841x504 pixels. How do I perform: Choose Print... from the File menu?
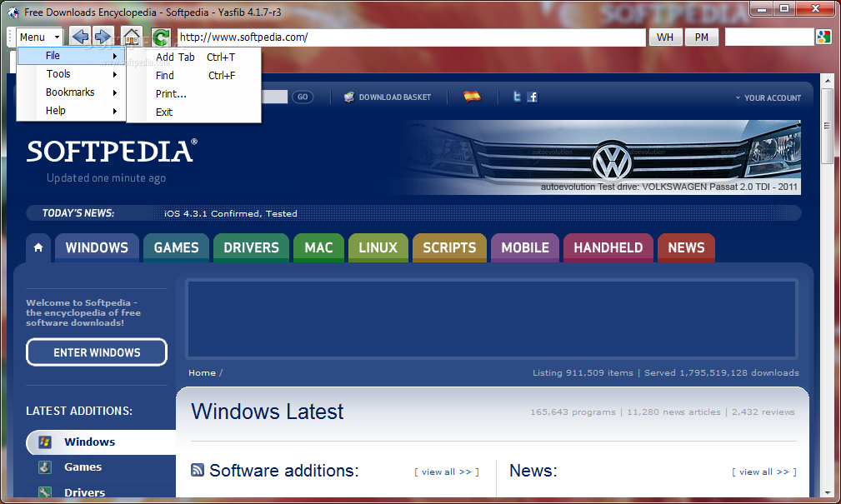(194, 94)
